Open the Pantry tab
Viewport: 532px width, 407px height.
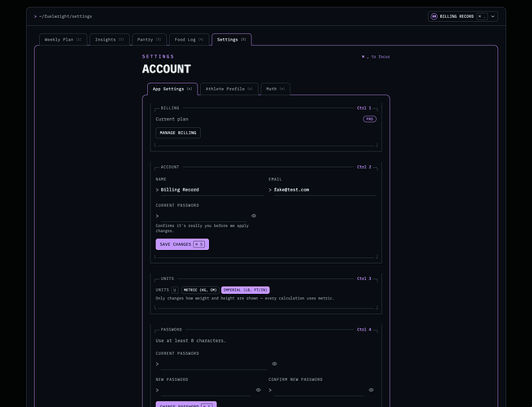(x=149, y=40)
